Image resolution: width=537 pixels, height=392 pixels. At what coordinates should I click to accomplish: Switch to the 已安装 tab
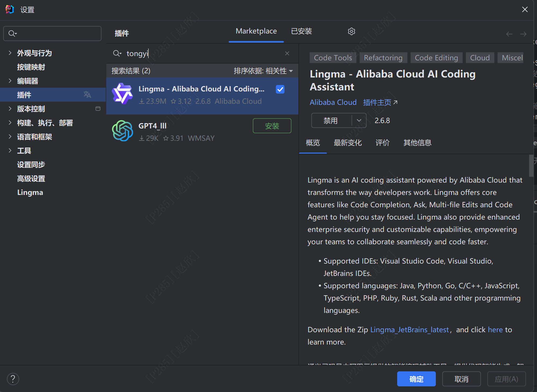coord(301,31)
